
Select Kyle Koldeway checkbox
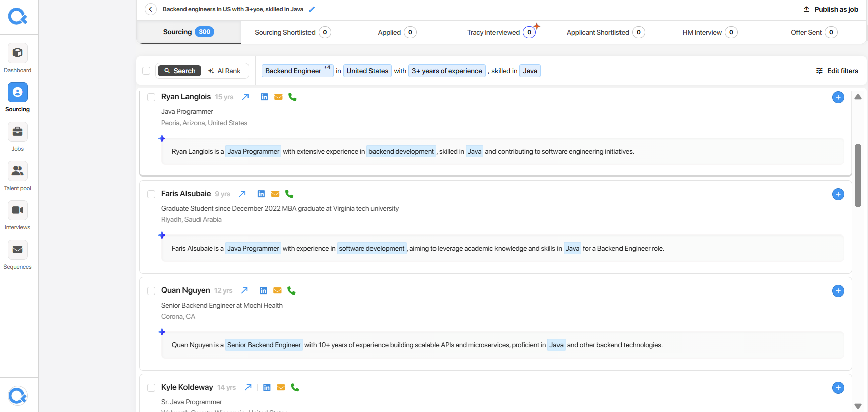151,388
